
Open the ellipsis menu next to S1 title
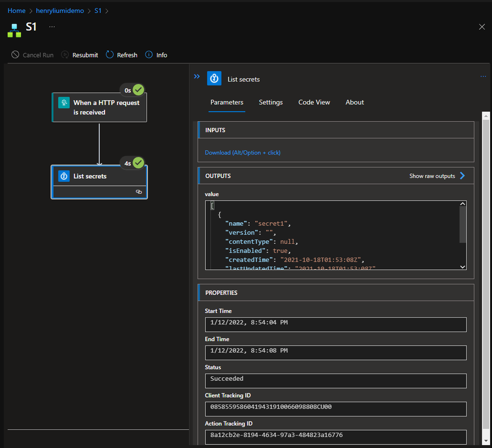[52, 27]
